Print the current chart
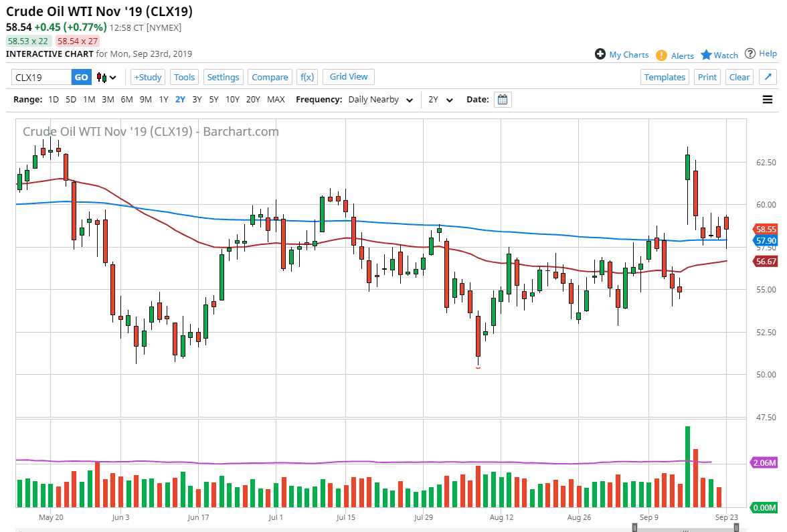787x532 pixels. 707,77
